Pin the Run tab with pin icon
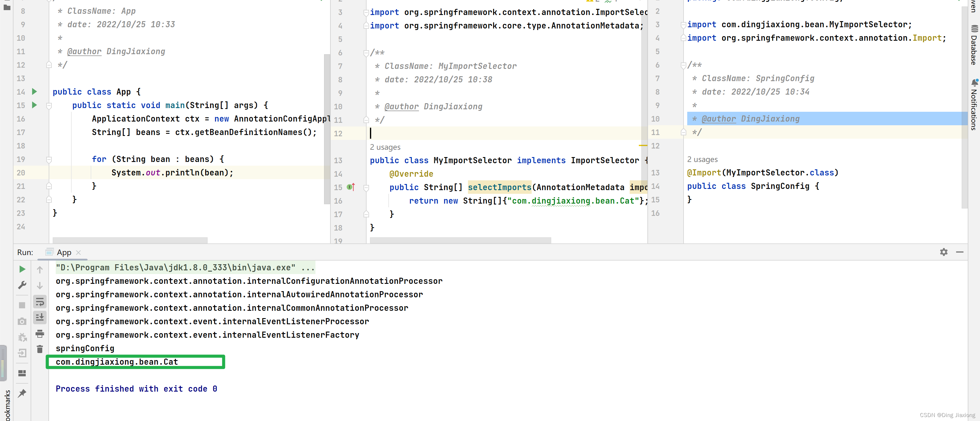This screenshot has width=980, height=421. pos(22,393)
